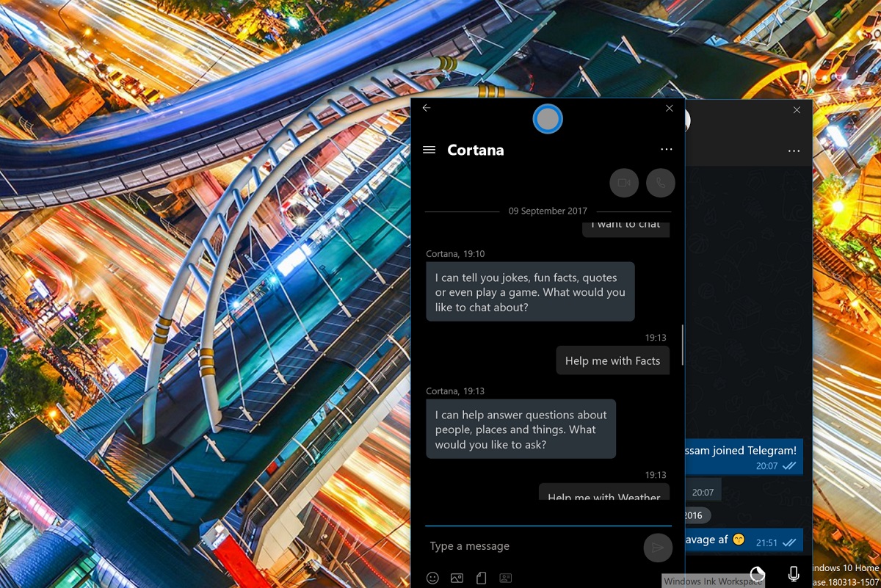Close the Cortana chat window
The image size is (881, 588).
tap(669, 108)
